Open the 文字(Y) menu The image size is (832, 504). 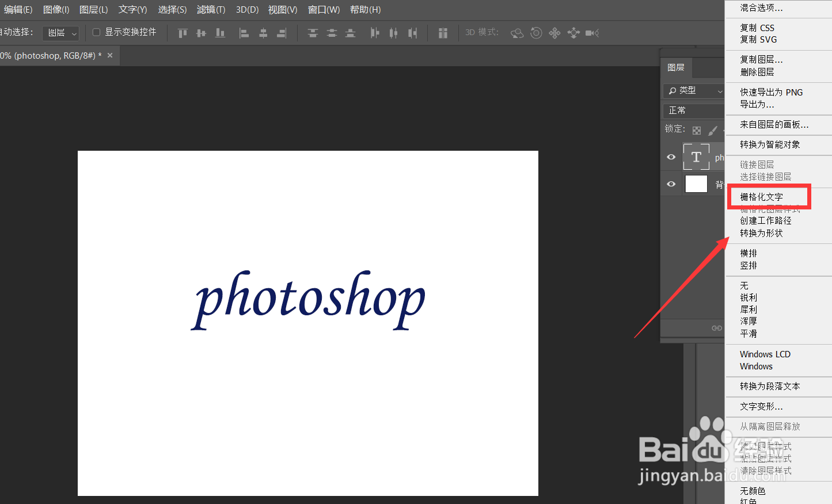pyautogui.click(x=132, y=10)
